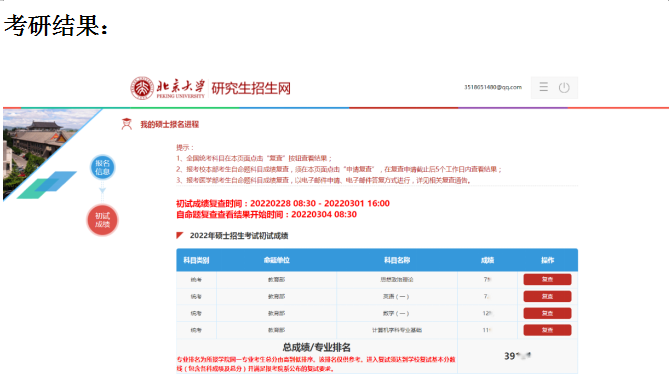Image resolution: width=669 pixels, height=386 pixels.
Task: Click the 科目类别 column header
Action: pos(196,260)
